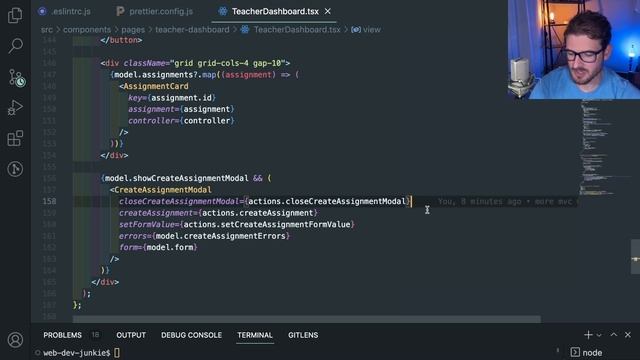Screen dimensions: 640x360
Task: Open the Run and Debug view
Action: click(15, 107)
